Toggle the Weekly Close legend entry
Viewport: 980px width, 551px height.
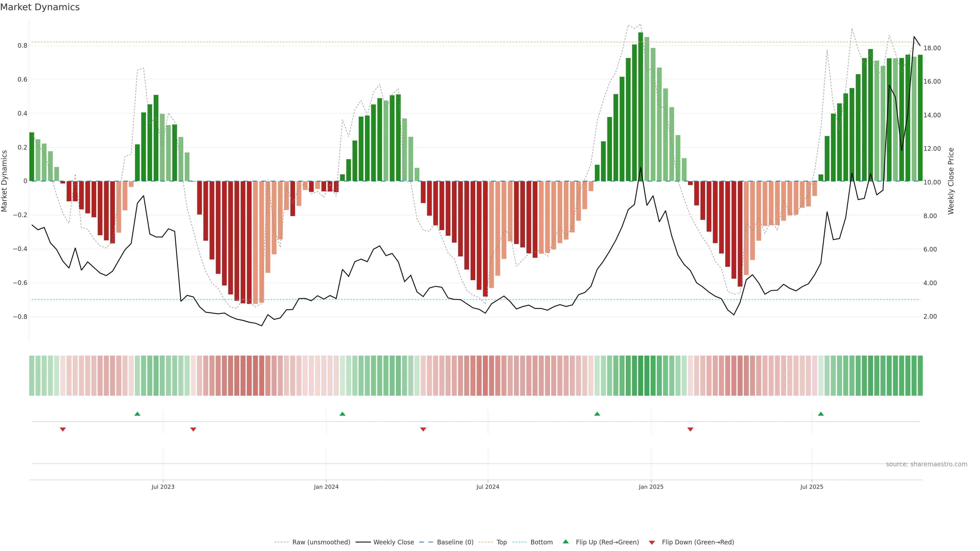[x=393, y=542]
